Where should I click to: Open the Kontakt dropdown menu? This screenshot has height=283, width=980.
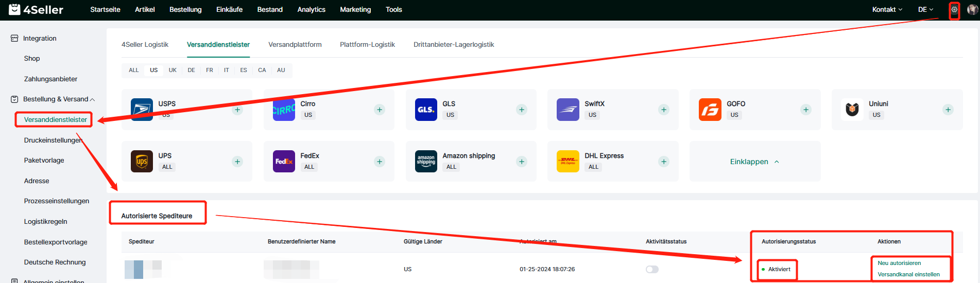click(887, 10)
